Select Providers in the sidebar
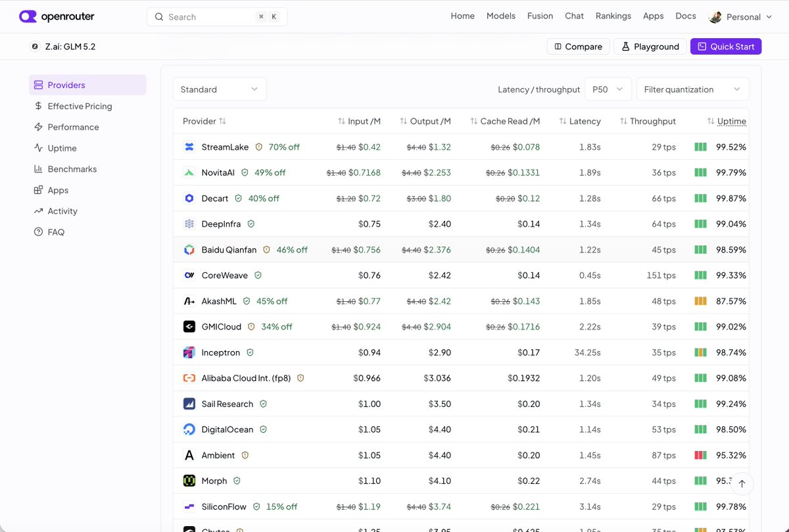Image resolution: width=789 pixels, height=532 pixels. 87,85
